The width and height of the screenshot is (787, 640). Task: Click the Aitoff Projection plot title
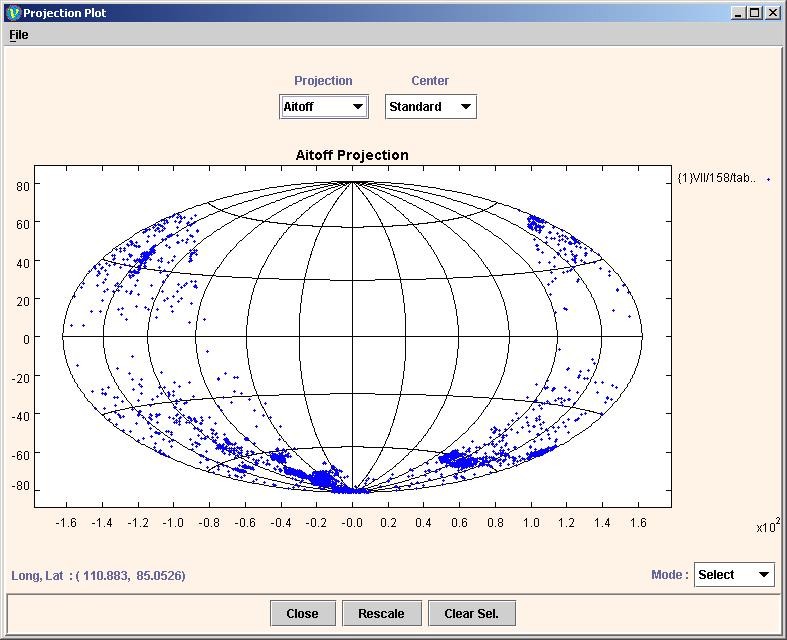pos(352,155)
